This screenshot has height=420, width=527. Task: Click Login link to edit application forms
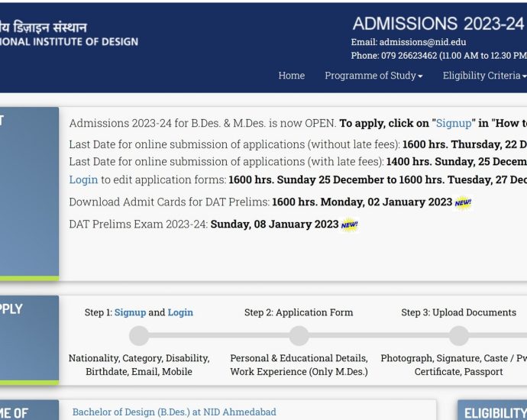pos(83,179)
